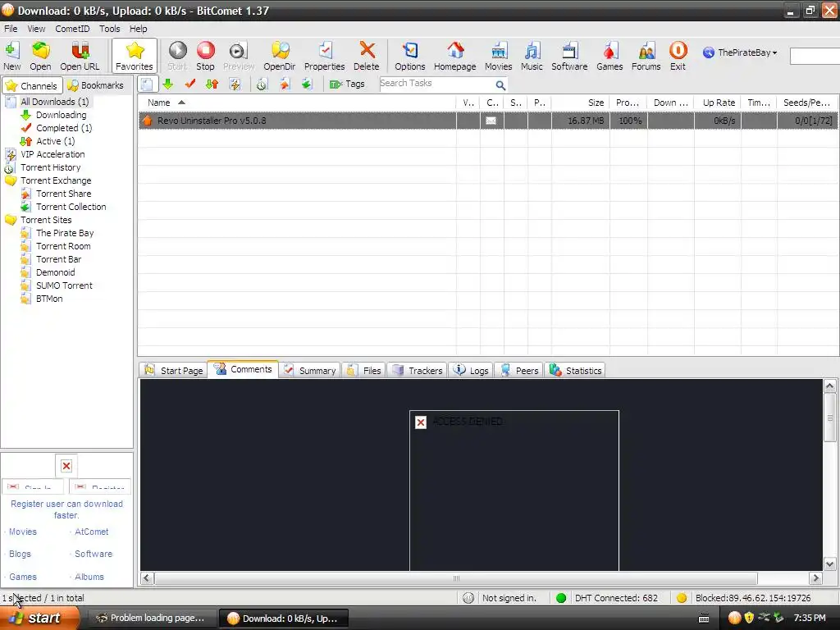Open the Options toolbar icon
Screen dimensions: 840x630
coord(410,56)
